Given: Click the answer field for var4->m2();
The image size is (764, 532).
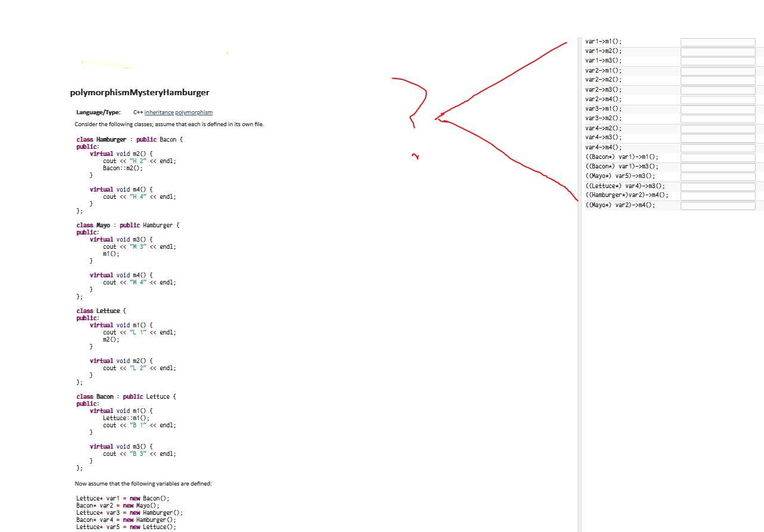Looking at the screenshot, I should (718, 127).
